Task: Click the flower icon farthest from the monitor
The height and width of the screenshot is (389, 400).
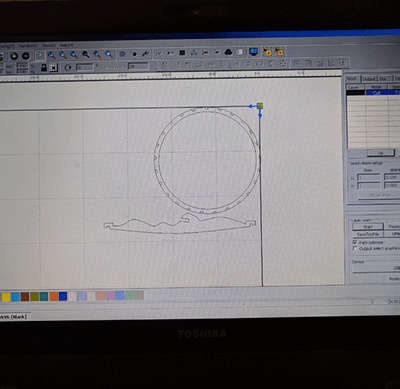Action: click(279, 52)
